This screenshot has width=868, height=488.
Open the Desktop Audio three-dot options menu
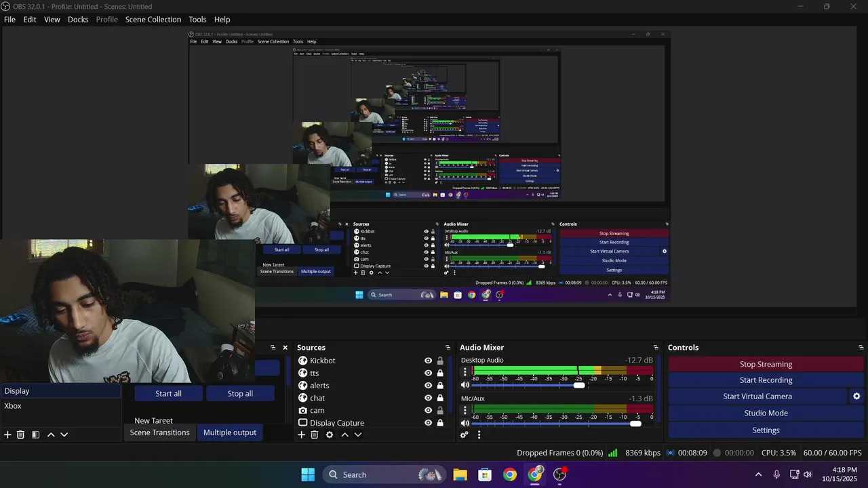465,371
